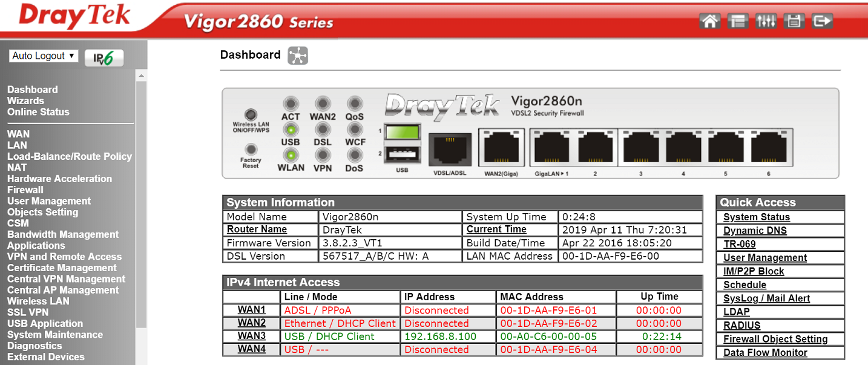Viewport: 868px width, 365px height.
Task: Open the NAT sidebar menu
Action: [x=17, y=168]
